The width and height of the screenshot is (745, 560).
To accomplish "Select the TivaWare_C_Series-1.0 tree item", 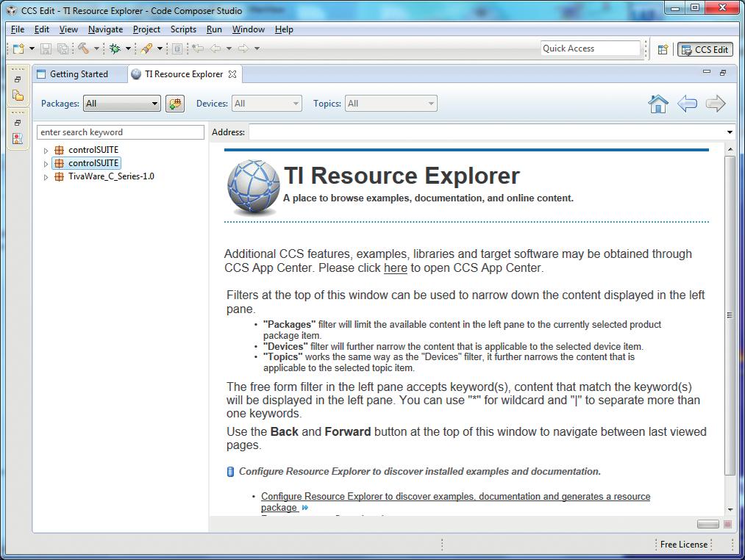I will click(111, 176).
